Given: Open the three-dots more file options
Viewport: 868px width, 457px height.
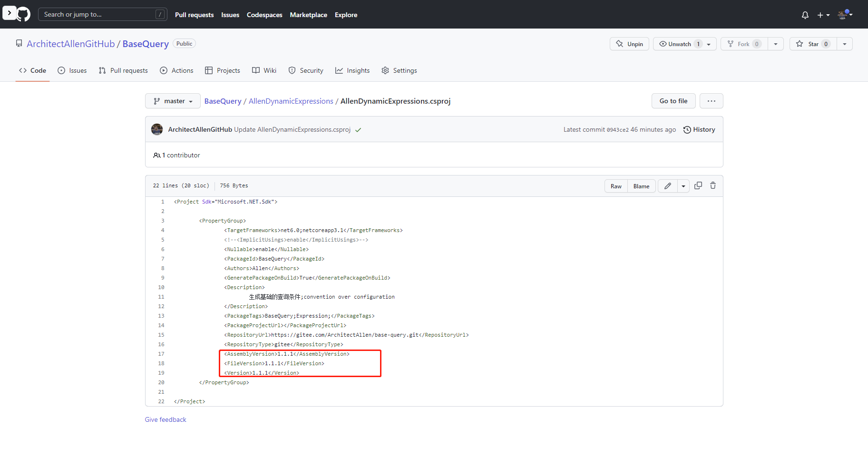Looking at the screenshot, I should [712, 101].
